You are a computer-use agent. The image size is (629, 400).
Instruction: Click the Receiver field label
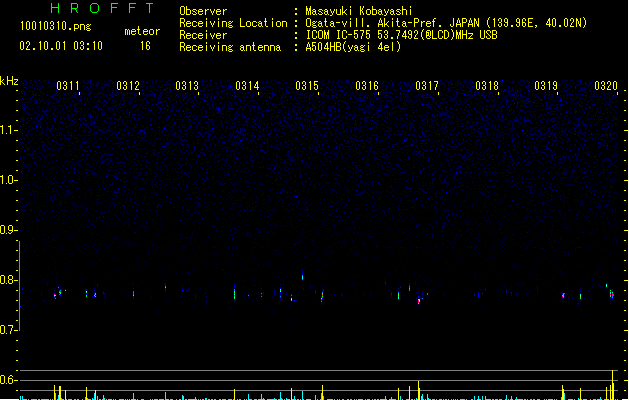coord(203,35)
